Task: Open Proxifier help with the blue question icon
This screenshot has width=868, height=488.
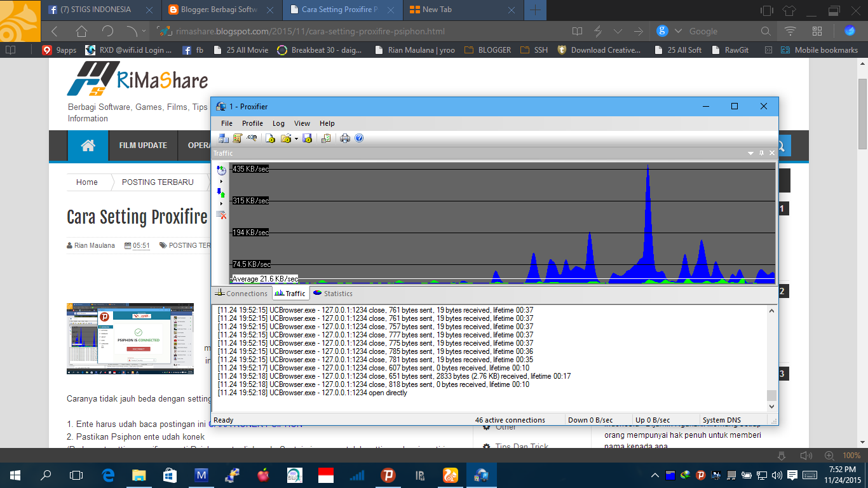Action: (x=359, y=138)
